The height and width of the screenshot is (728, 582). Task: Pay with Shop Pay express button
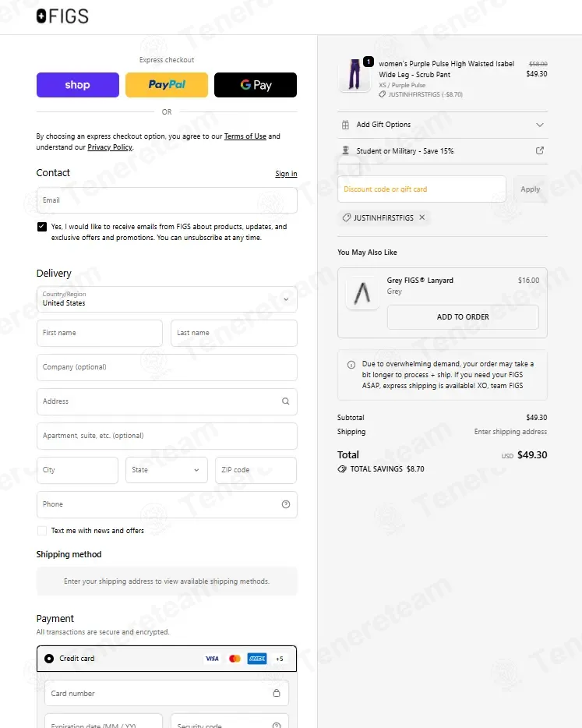(77, 85)
